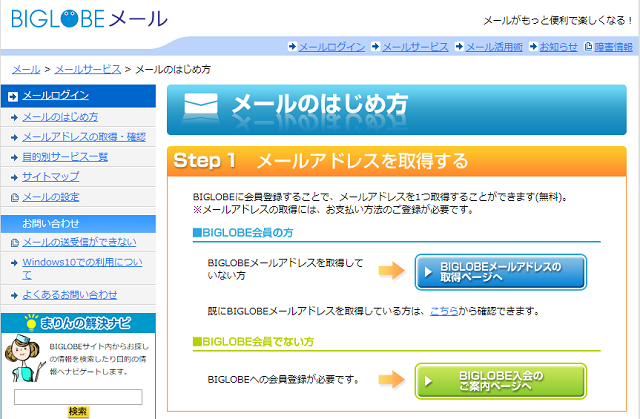Open メール活用術 in top navigation
Screen dimensions: 640x419
tap(494, 47)
